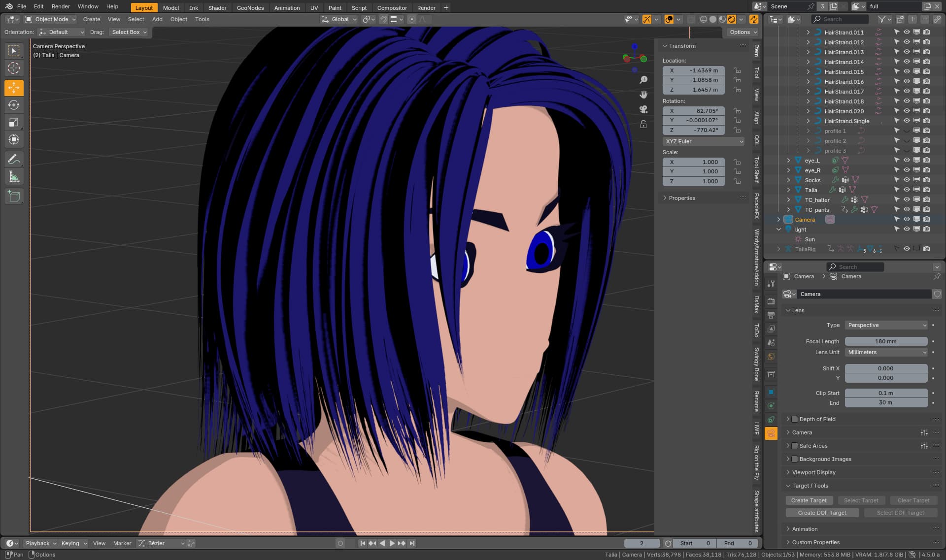Enable the Safe Areas checkbox
The width and height of the screenshot is (946, 560).
[x=795, y=446]
